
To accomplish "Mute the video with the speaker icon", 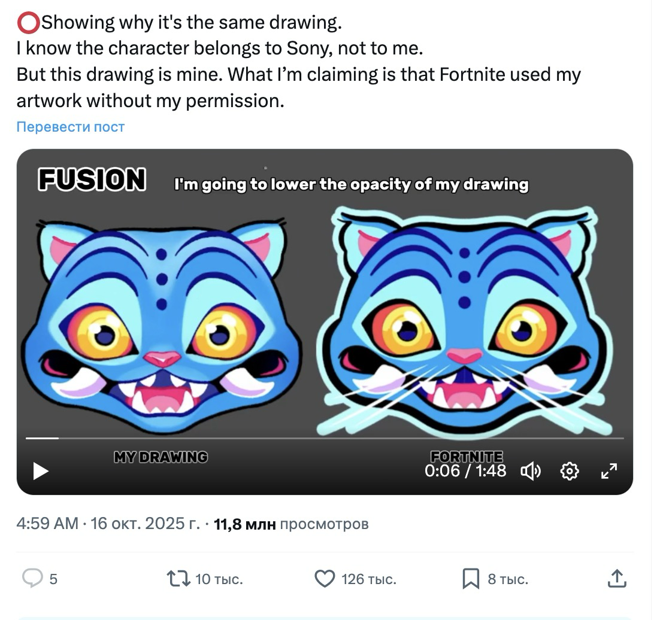I will click(x=531, y=472).
